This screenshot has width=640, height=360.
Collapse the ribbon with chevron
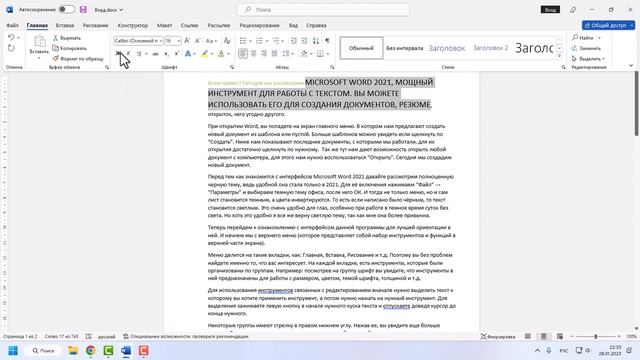point(631,65)
